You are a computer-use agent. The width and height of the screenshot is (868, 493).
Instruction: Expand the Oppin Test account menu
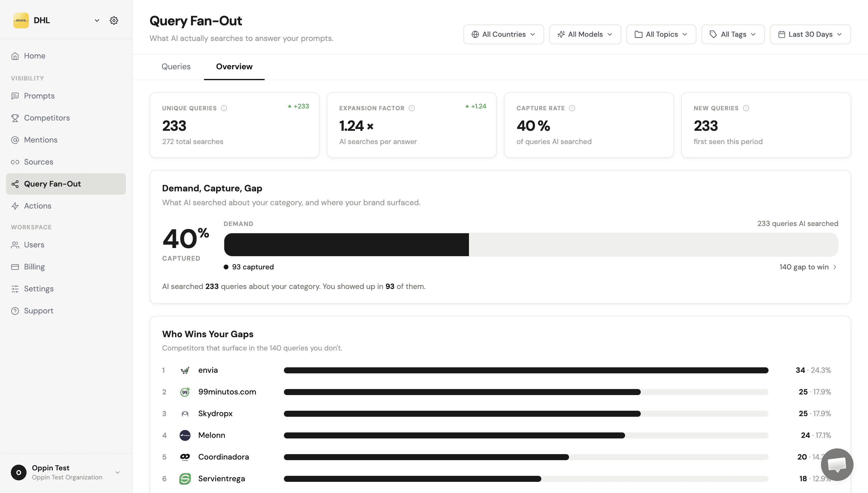(x=118, y=472)
